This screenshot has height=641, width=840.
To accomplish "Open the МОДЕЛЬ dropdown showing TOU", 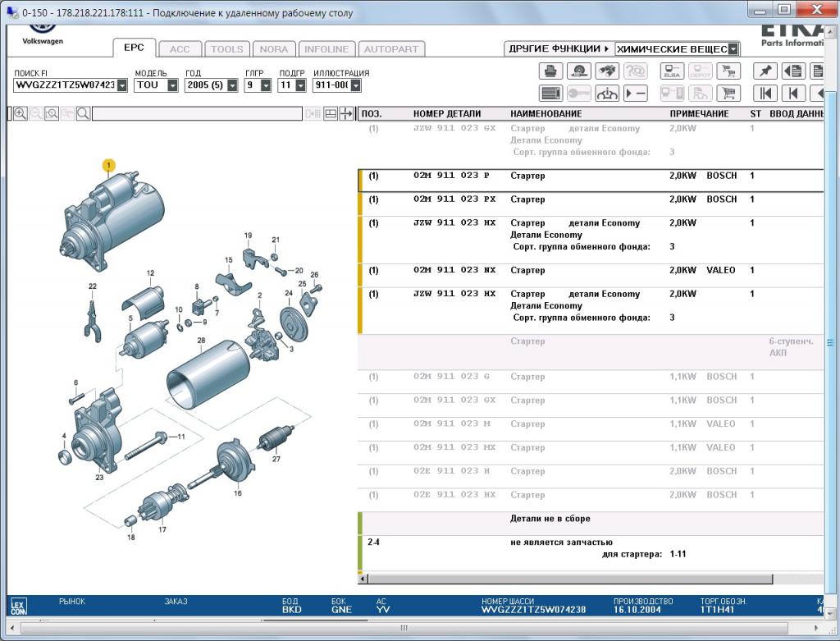I will 172,85.
